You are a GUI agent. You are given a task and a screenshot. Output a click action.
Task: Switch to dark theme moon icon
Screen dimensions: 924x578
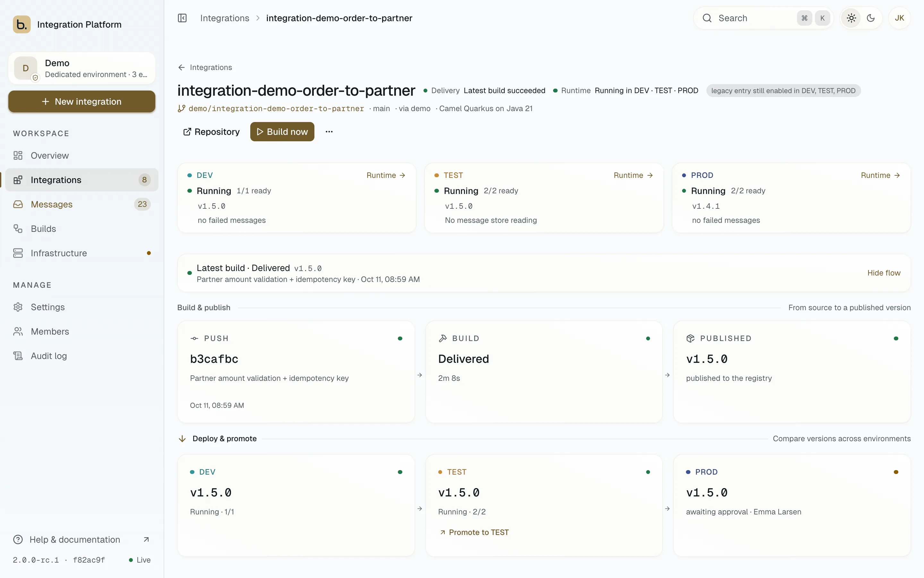click(x=871, y=18)
